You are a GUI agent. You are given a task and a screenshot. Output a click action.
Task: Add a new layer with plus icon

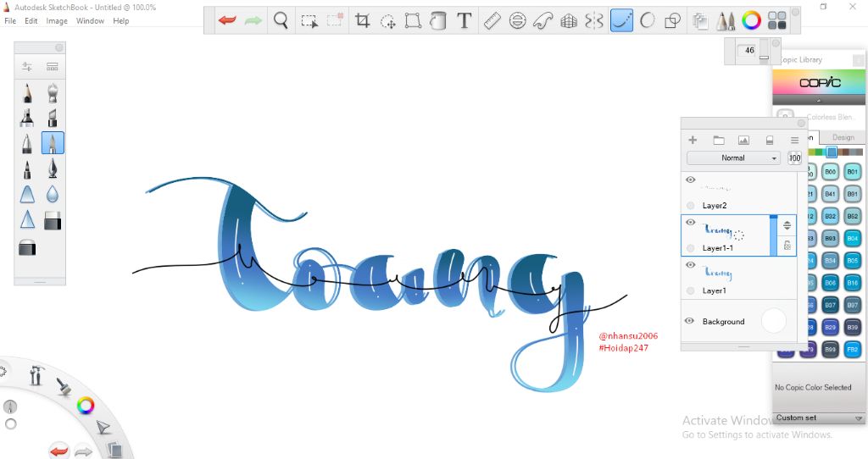693,141
